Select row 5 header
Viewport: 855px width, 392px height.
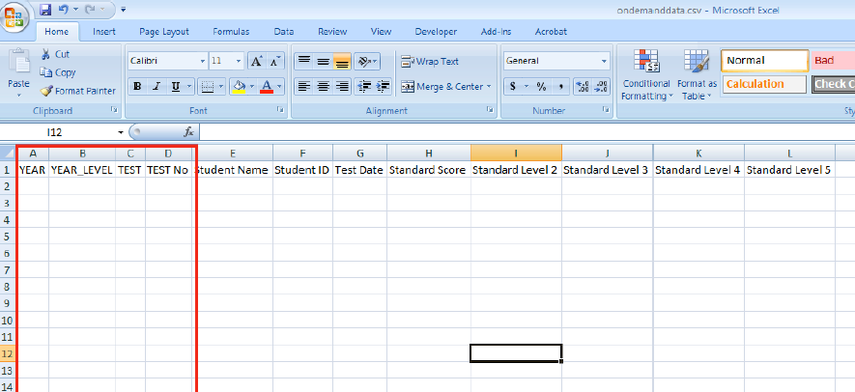(8, 237)
